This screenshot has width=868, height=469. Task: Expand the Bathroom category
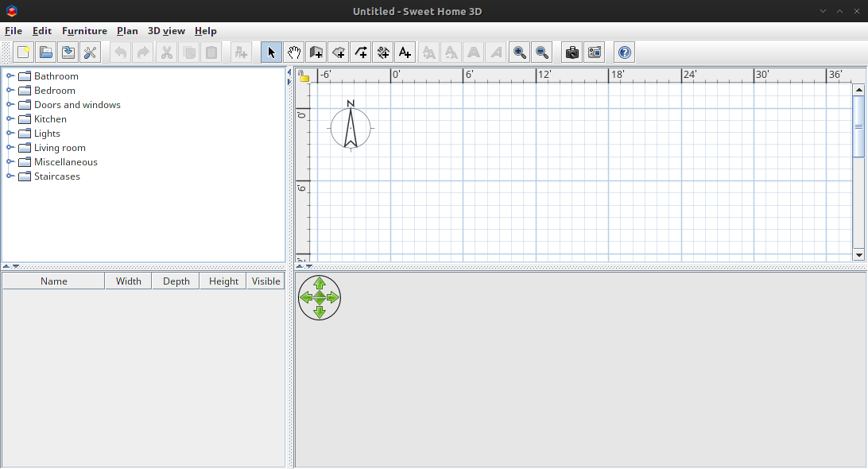[x=10, y=76]
